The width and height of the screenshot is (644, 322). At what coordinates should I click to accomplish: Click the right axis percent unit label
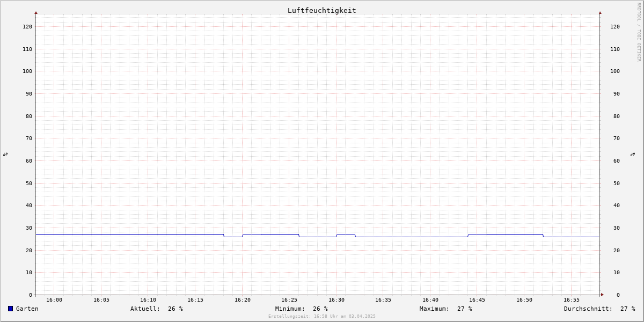pyautogui.click(x=633, y=155)
